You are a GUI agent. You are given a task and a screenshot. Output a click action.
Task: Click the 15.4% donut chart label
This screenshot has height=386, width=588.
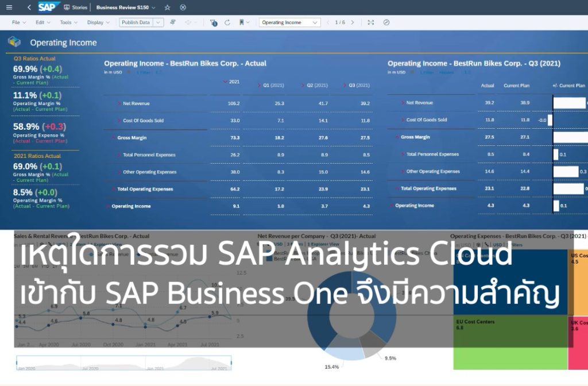pos(331,367)
